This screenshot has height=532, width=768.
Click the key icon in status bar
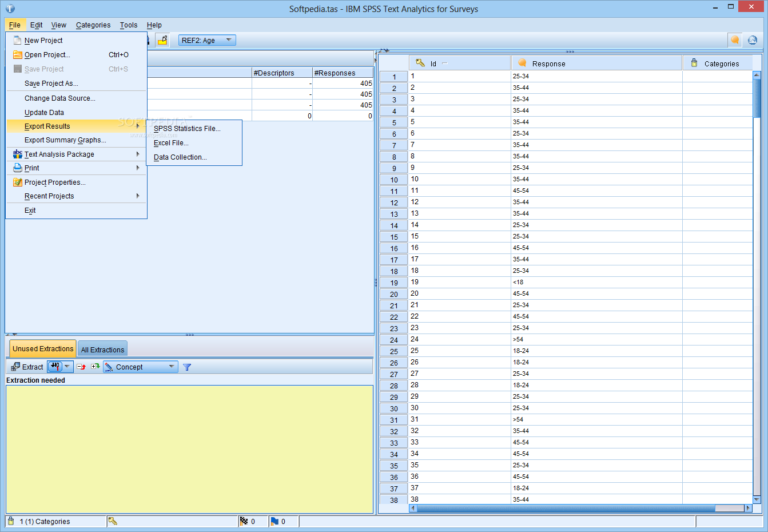pos(113,521)
